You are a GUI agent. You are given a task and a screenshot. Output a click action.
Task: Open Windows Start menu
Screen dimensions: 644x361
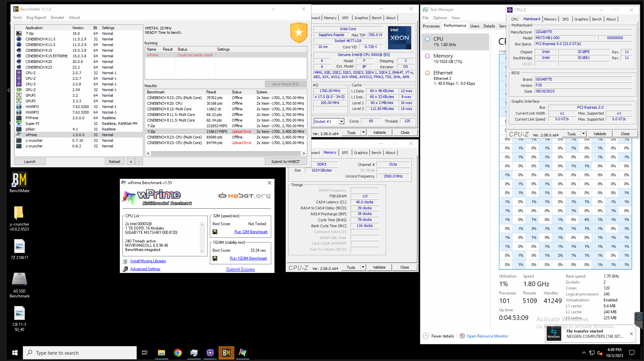tap(15, 353)
